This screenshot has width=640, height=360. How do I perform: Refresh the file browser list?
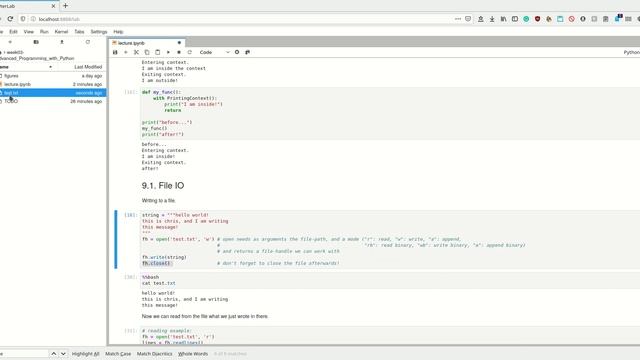tap(88, 42)
